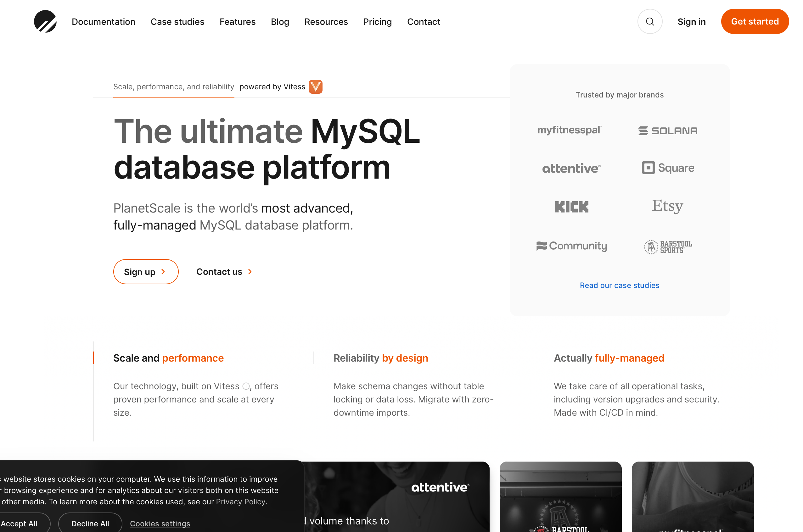Click the 'The ultimate MySQL database platform' headline
The height and width of the screenshot is (532, 803).
267,149
